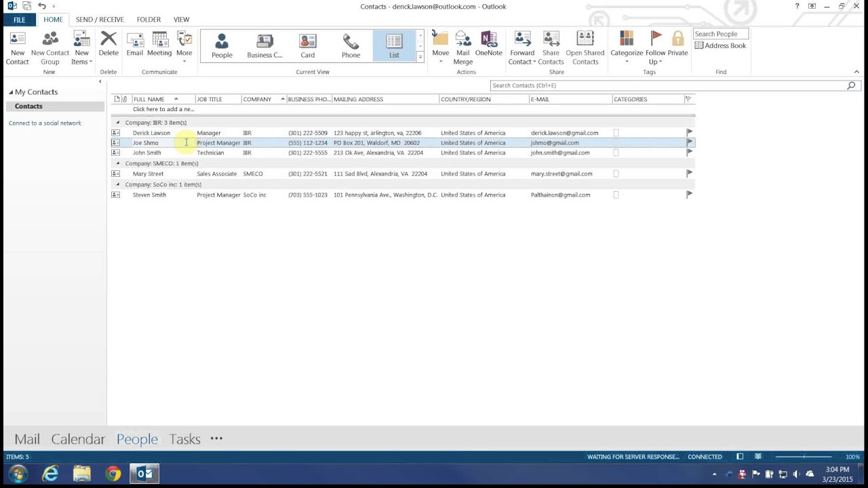The image size is (868, 488).
Task: Open Internet Explorer from taskbar
Action: pyautogui.click(x=50, y=474)
